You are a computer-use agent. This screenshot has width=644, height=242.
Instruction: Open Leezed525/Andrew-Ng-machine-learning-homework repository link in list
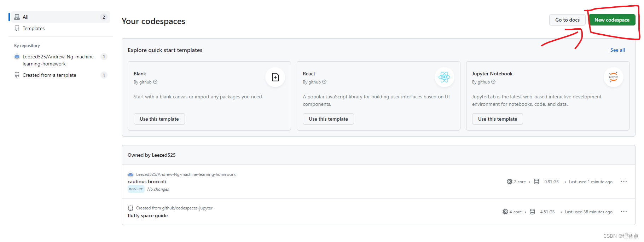[186, 174]
